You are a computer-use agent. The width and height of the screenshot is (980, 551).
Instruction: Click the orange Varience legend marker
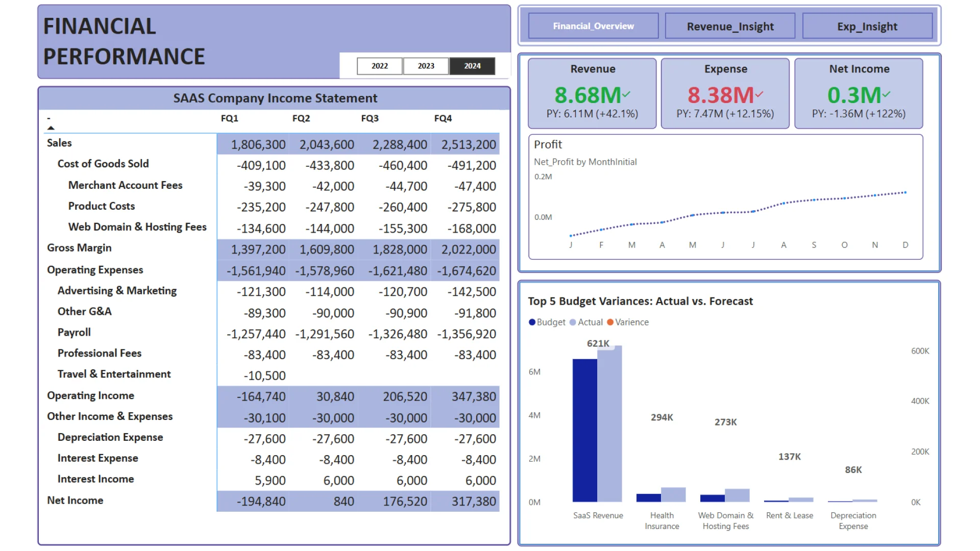pyautogui.click(x=610, y=322)
